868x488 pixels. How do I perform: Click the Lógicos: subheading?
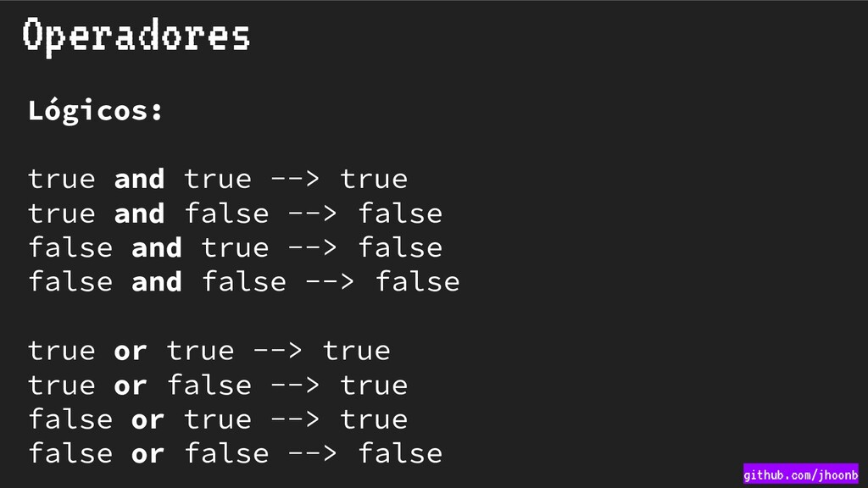click(x=95, y=111)
